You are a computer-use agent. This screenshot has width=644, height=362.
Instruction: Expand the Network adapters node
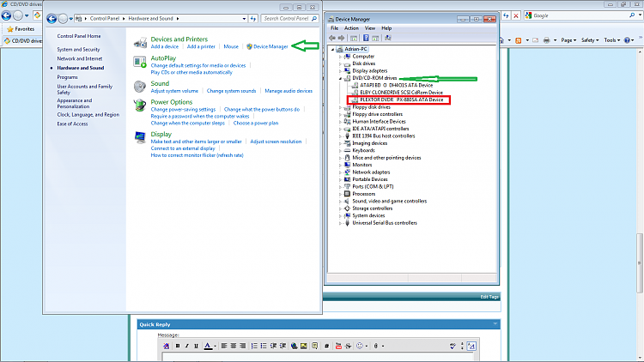pyautogui.click(x=341, y=172)
